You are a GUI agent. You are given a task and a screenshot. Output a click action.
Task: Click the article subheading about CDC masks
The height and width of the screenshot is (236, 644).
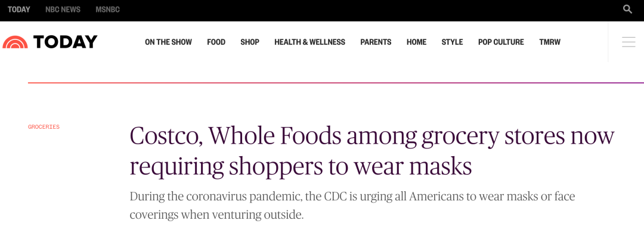pos(352,205)
